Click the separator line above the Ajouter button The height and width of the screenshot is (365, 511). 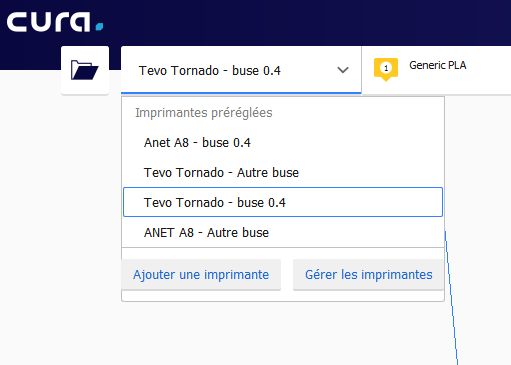[283, 248]
